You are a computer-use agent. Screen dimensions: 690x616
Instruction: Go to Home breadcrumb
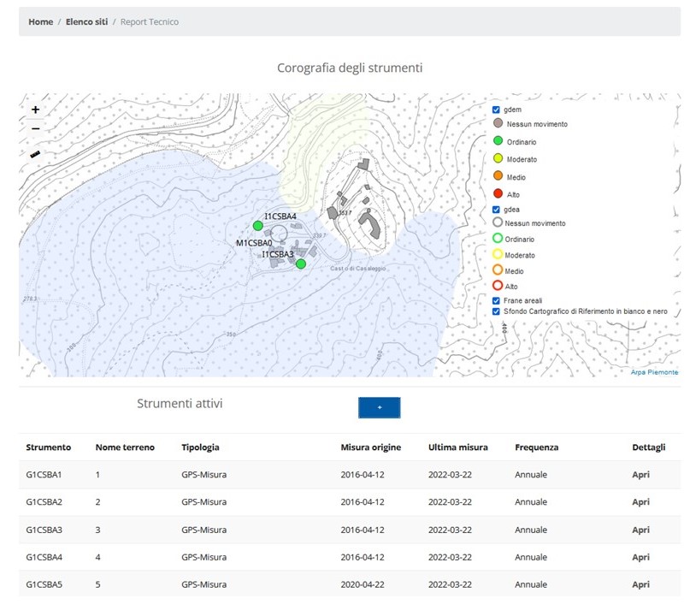(40, 22)
